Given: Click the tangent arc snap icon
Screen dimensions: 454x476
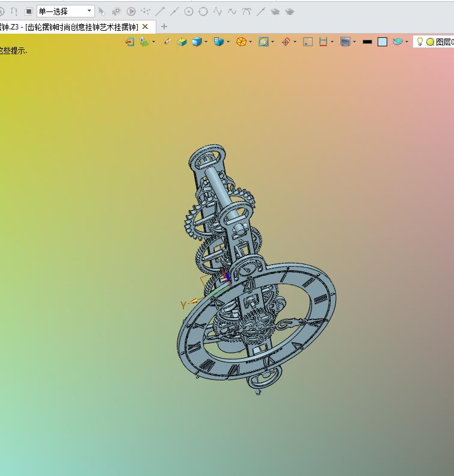Looking at the screenshot, I should coord(247,11).
